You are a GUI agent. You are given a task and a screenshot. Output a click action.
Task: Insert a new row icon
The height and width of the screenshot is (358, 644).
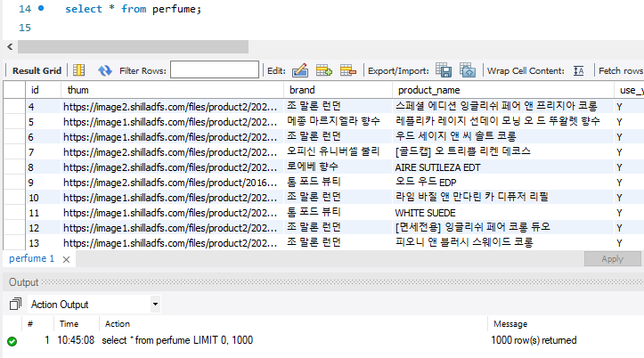coord(323,70)
